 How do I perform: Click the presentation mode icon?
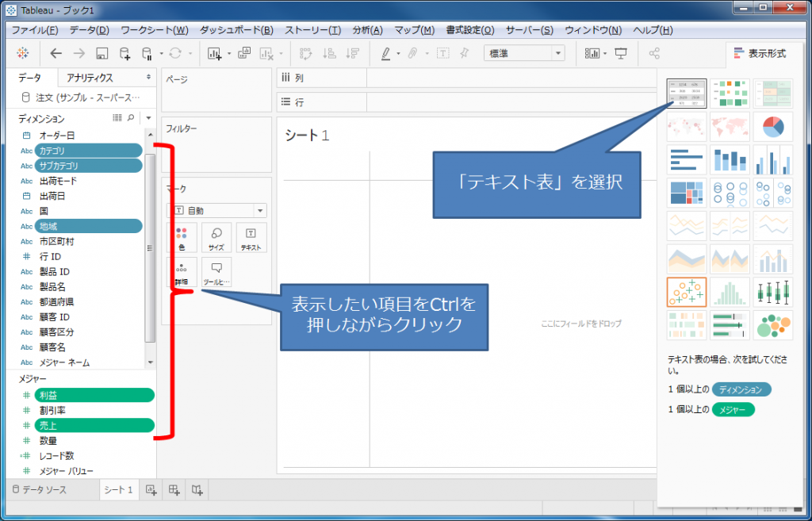[621, 53]
